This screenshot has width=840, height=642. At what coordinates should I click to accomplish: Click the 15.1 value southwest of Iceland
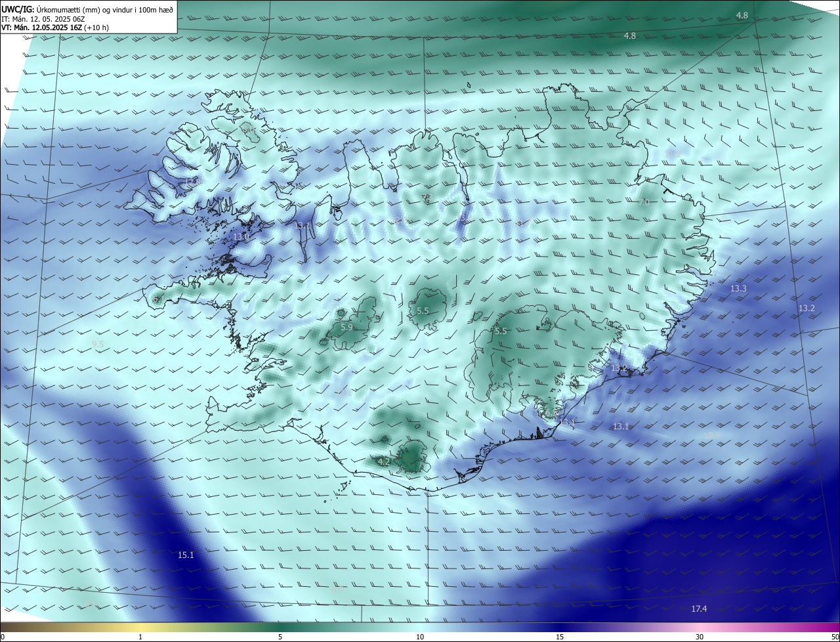186,555
